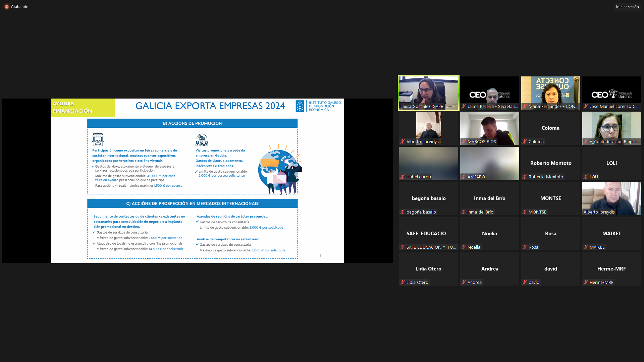Select Lidia Otero participant tile
The width and height of the screenshot is (644, 362).
428,269
